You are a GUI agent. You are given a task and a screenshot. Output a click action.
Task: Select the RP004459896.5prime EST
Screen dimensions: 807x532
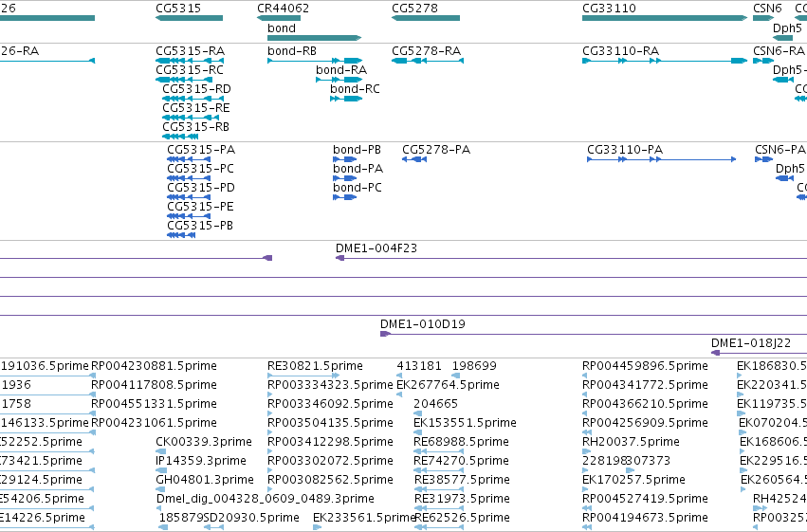[645, 366]
